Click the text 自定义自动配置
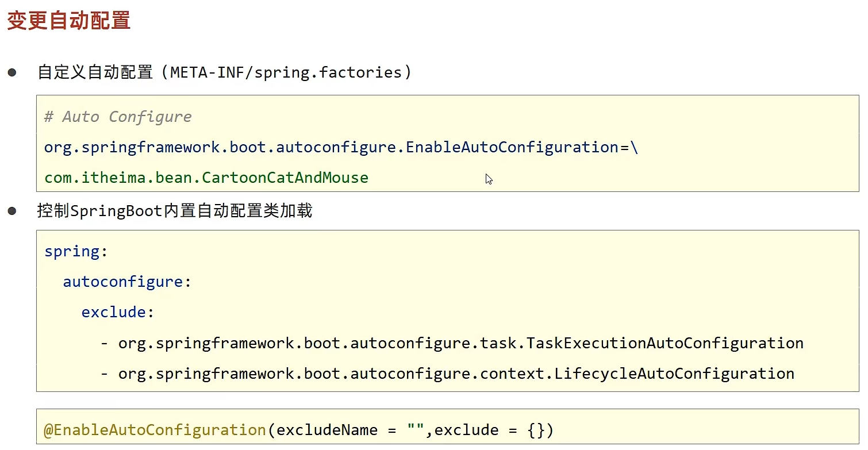This screenshot has width=868, height=450. 95,72
